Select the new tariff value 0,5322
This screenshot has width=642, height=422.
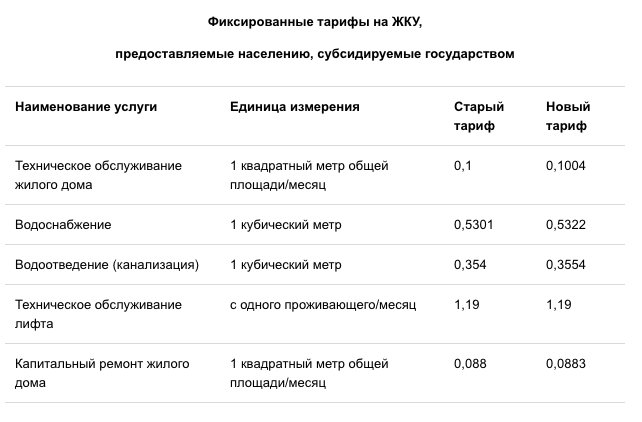point(566,225)
